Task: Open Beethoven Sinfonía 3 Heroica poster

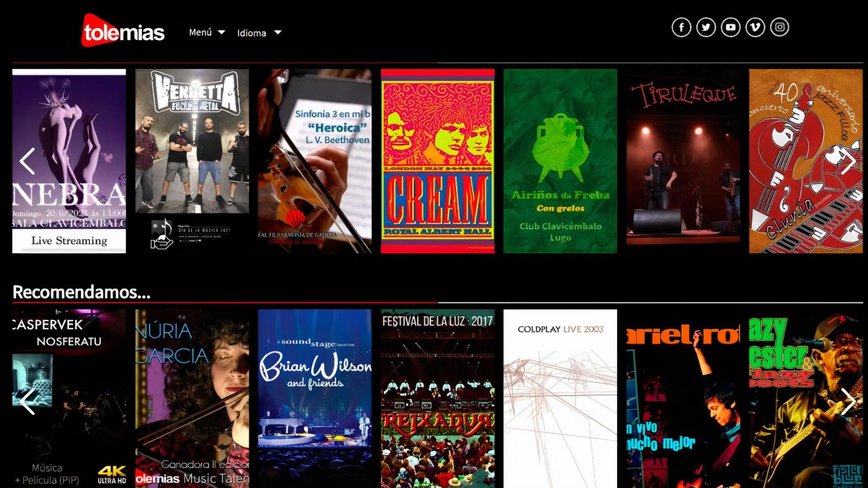Action: (315, 161)
